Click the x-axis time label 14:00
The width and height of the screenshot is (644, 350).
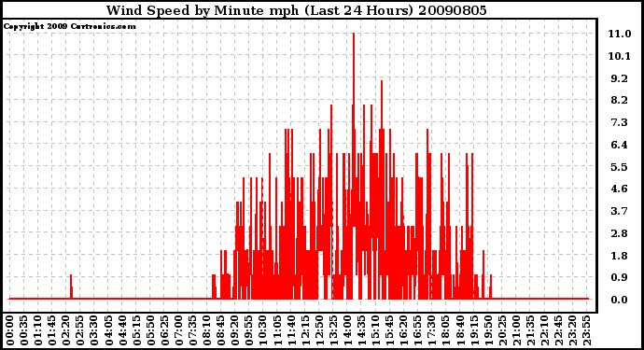[x=347, y=330]
